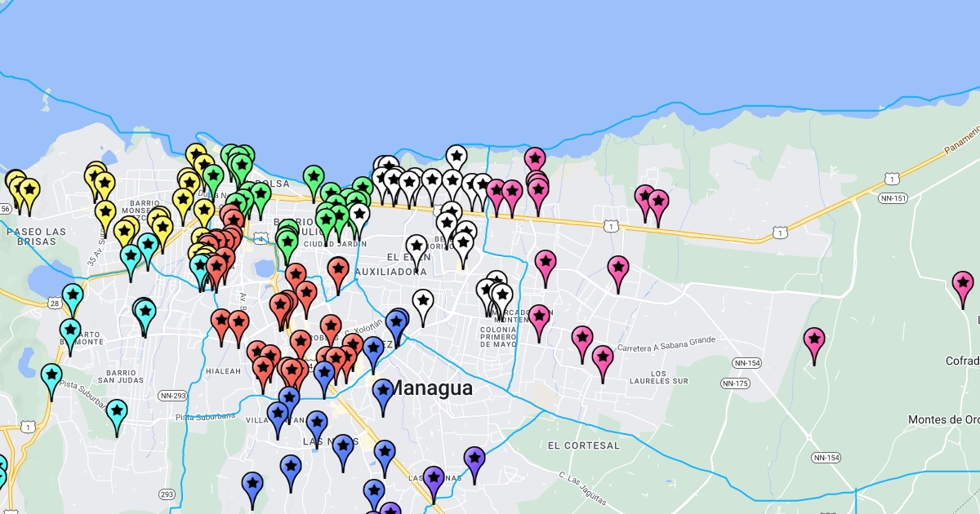Select the NN-293 route shield
Screen dimensions: 980x514
(172, 396)
